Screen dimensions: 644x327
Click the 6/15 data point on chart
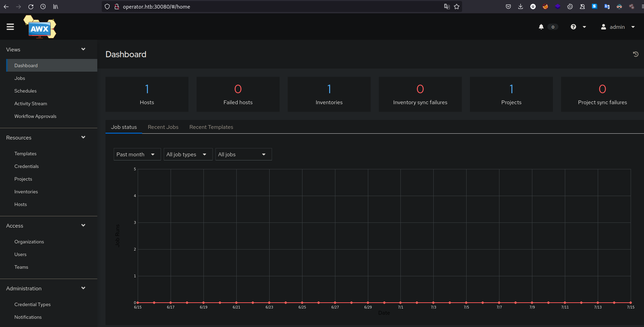138,303
